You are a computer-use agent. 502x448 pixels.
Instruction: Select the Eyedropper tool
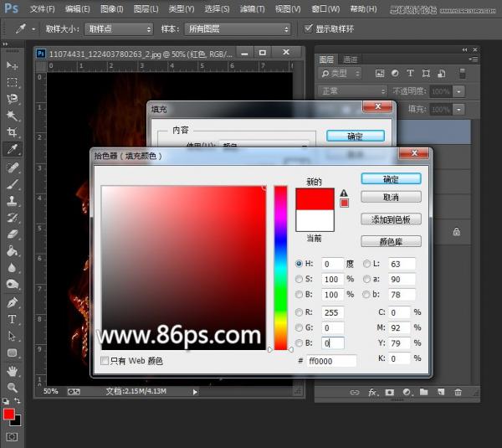click(x=12, y=150)
